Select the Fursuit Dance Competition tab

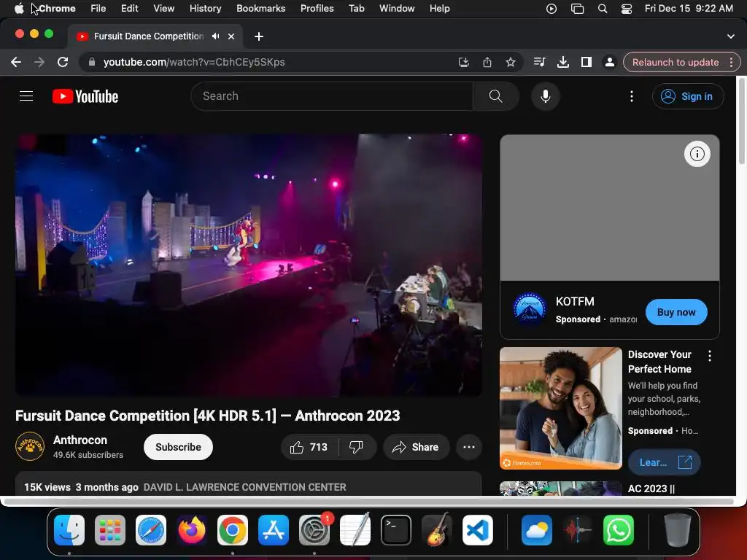pyautogui.click(x=147, y=36)
